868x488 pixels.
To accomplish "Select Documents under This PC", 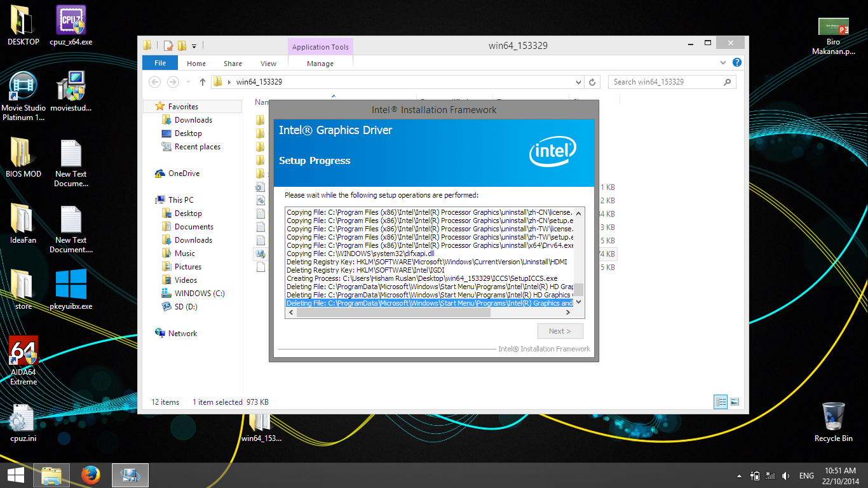I will (194, 227).
